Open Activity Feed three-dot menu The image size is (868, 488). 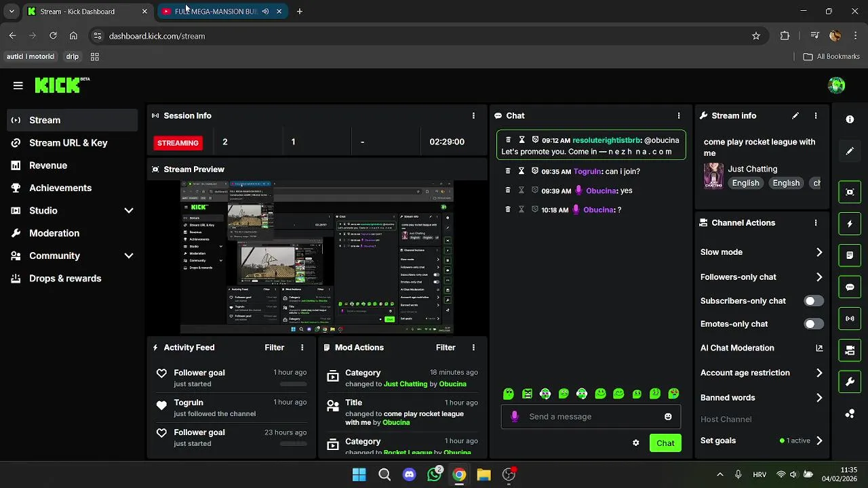click(x=302, y=348)
